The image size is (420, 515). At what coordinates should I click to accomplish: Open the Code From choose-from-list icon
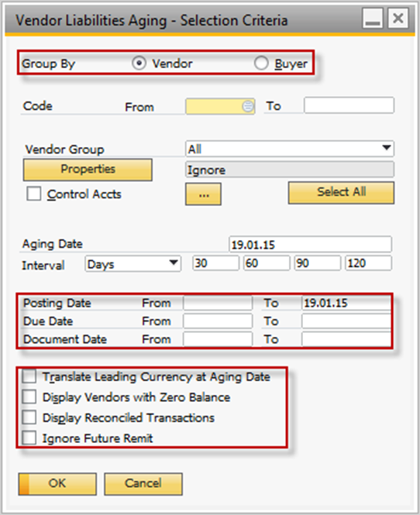[x=248, y=106]
